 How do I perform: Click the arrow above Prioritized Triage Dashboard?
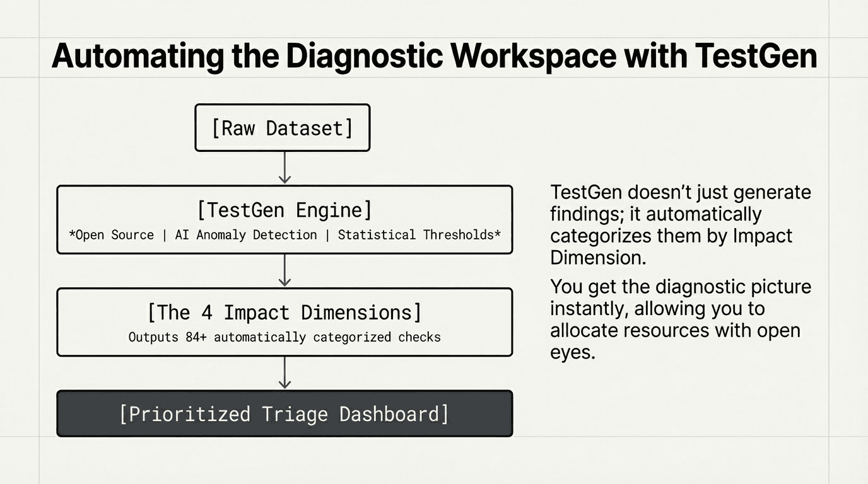(x=284, y=373)
